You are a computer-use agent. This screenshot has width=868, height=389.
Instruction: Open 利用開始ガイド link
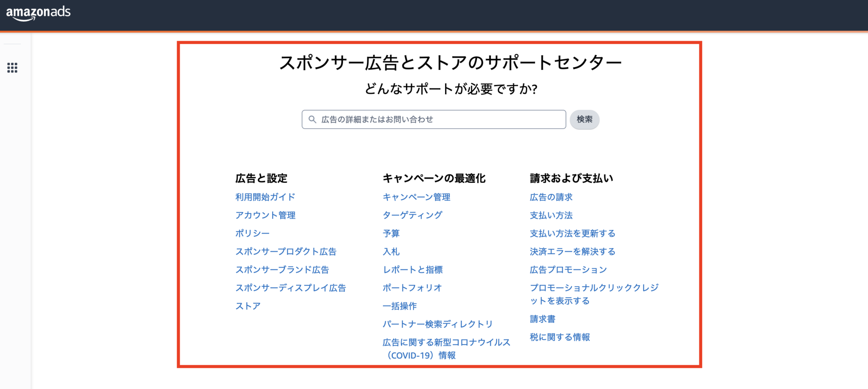tap(265, 197)
